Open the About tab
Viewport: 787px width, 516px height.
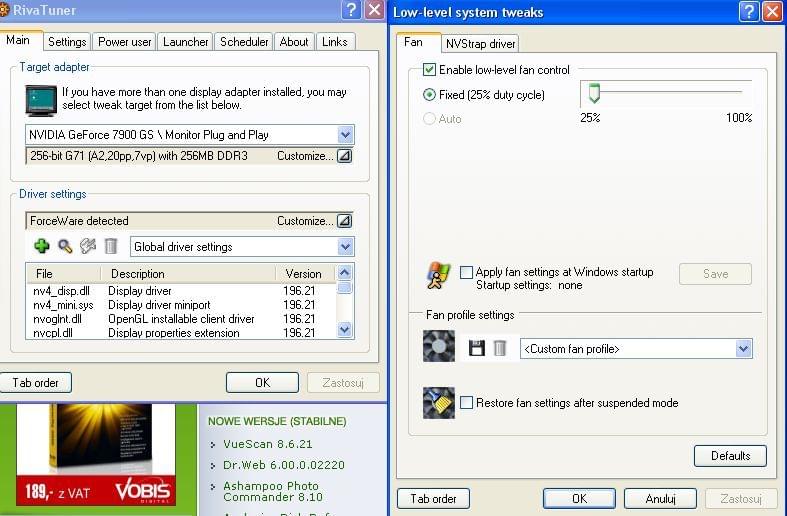pyautogui.click(x=294, y=42)
